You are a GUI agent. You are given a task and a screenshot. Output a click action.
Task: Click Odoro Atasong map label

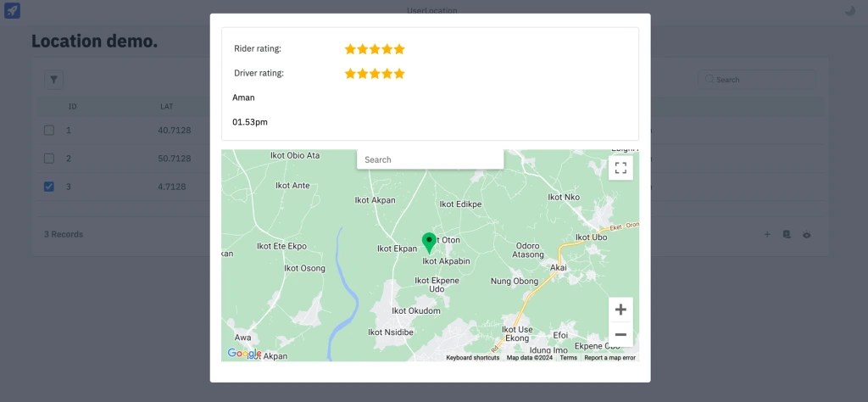pyautogui.click(x=527, y=250)
